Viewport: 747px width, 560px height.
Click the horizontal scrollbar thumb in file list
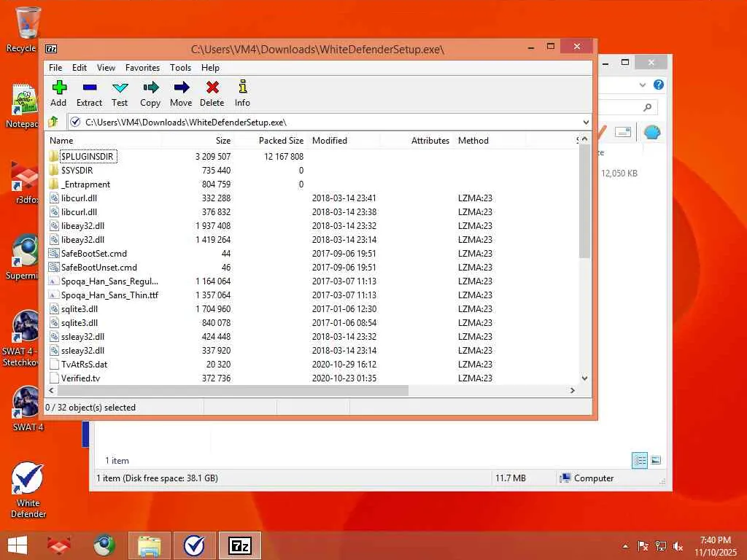pos(233,391)
